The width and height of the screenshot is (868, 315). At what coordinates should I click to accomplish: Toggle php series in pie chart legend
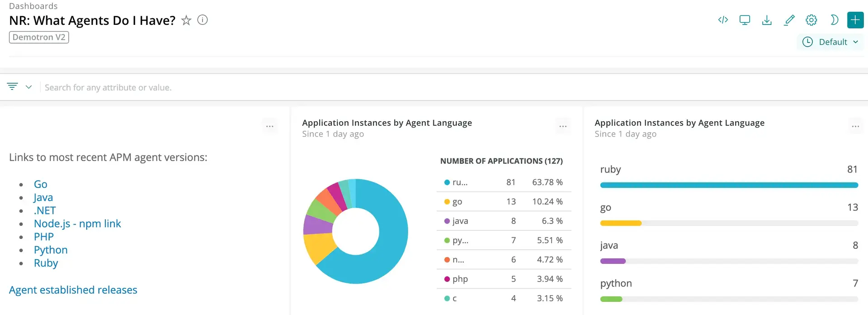tap(459, 279)
